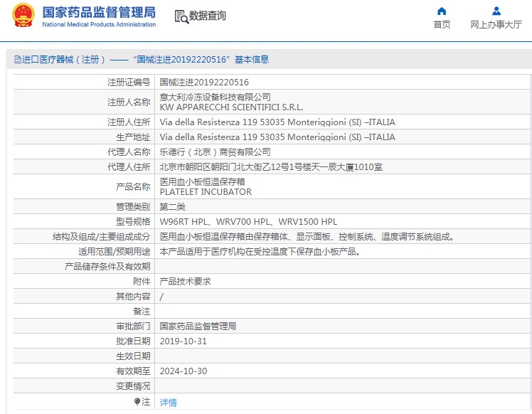
Task: Select expiry date 2024-10-30
Action: tap(183, 371)
